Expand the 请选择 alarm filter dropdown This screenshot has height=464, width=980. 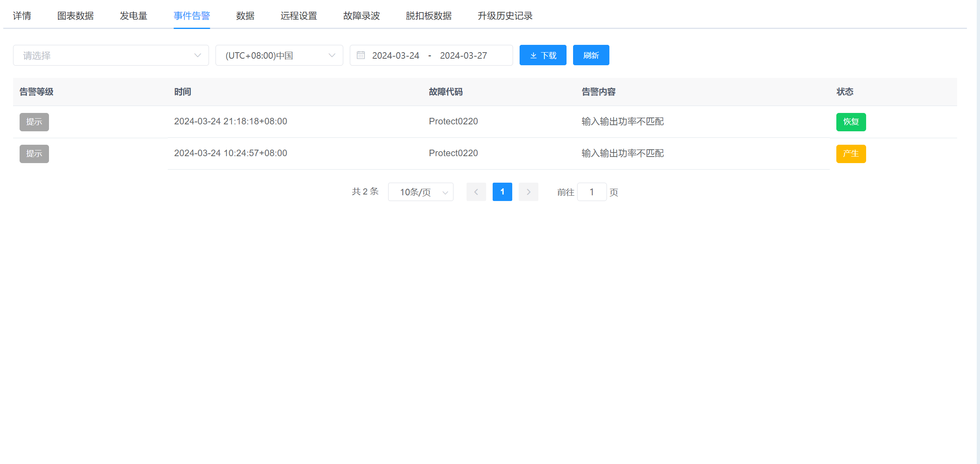[x=111, y=55]
